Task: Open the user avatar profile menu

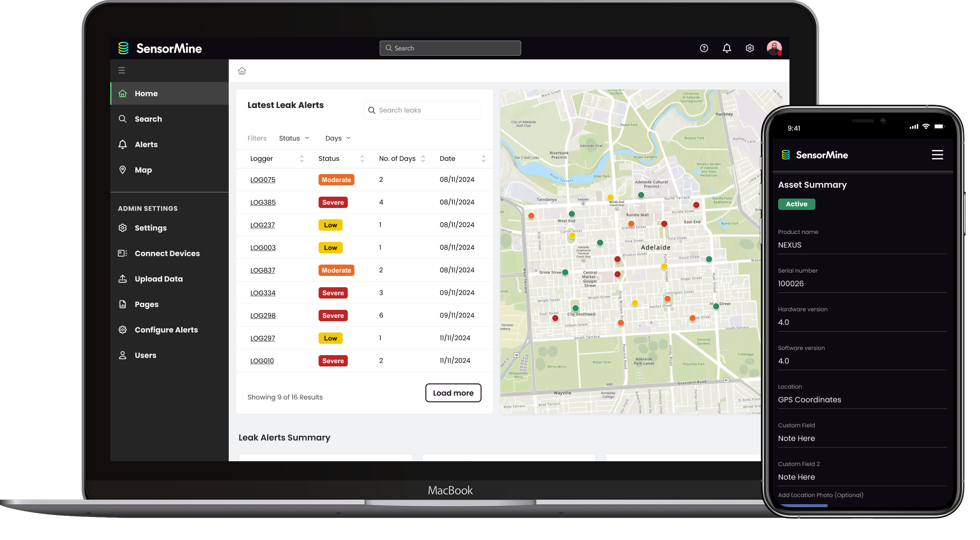Action: [x=774, y=48]
